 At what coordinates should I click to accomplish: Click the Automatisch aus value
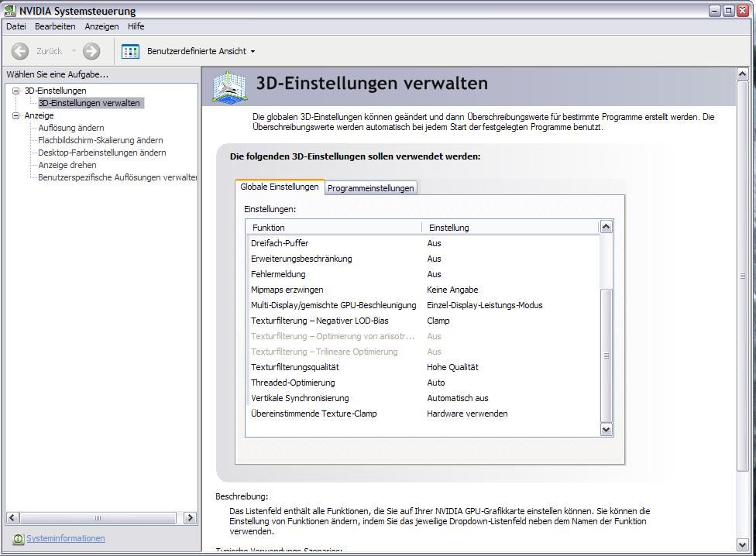pyautogui.click(x=458, y=398)
